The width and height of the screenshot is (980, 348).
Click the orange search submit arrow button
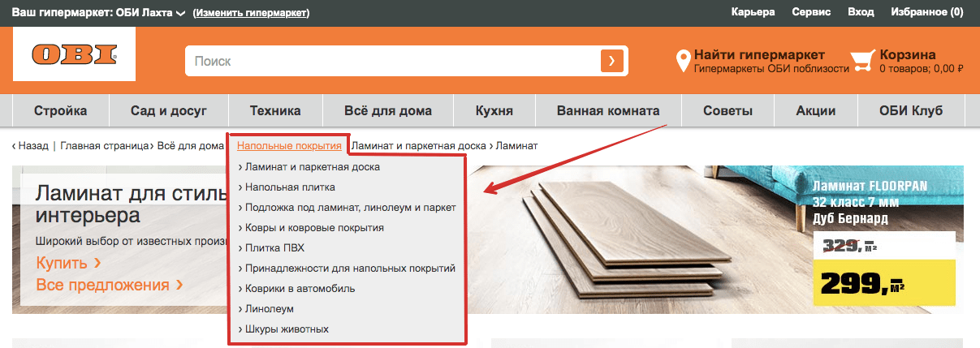tap(611, 61)
